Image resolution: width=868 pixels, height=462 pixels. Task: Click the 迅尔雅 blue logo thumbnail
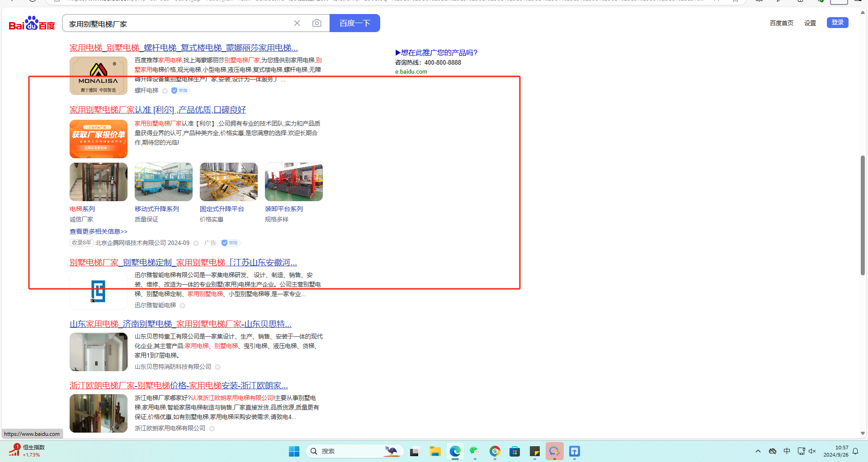[99, 291]
